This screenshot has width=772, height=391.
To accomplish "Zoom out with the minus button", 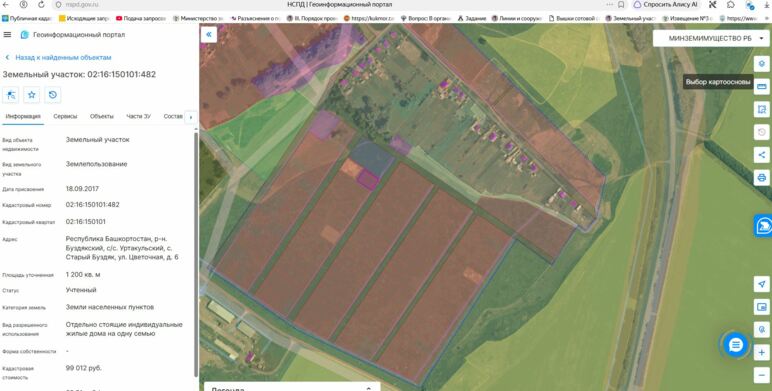I will tap(762, 375).
